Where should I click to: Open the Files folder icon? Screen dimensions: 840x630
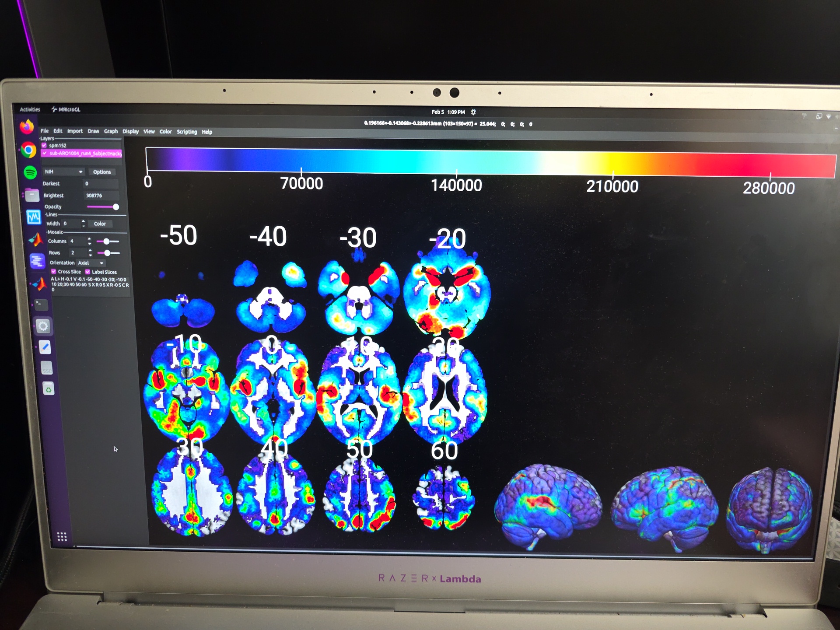tap(32, 195)
